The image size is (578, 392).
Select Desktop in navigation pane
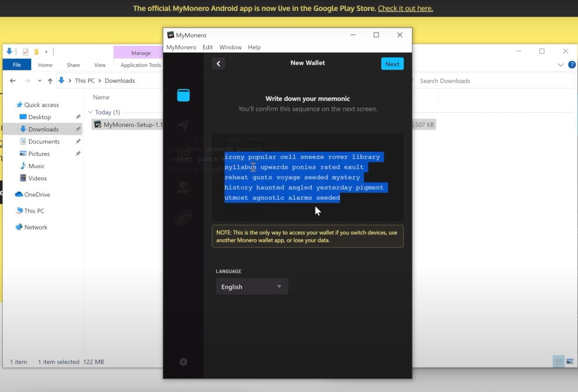(x=39, y=117)
